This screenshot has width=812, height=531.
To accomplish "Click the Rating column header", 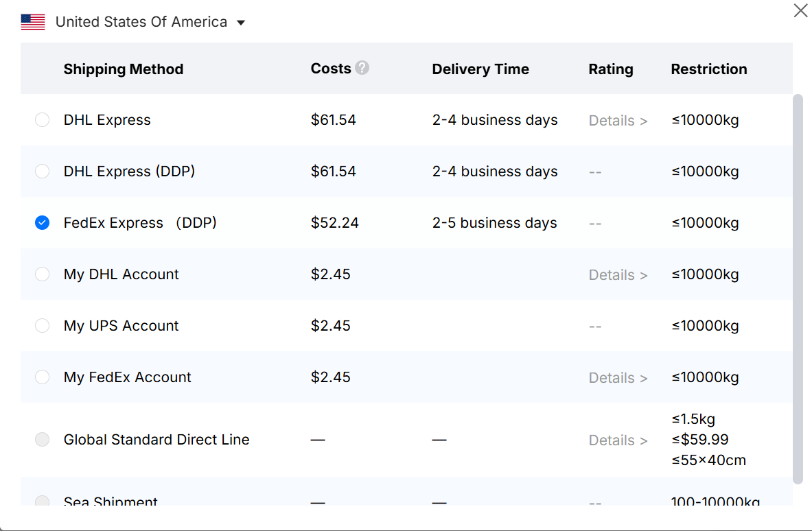I will [x=611, y=69].
